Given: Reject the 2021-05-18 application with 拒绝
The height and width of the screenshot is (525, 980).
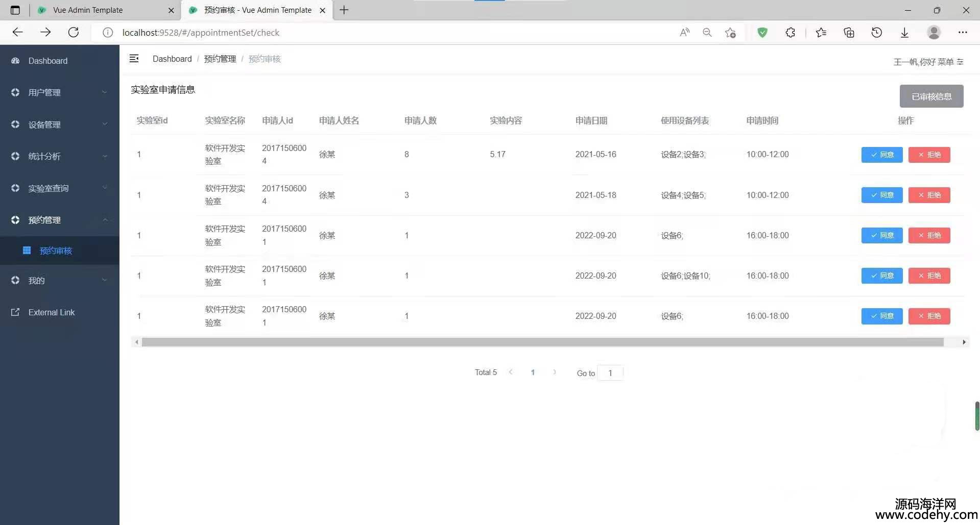Looking at the screenshot, I should (x=929, y=195).
